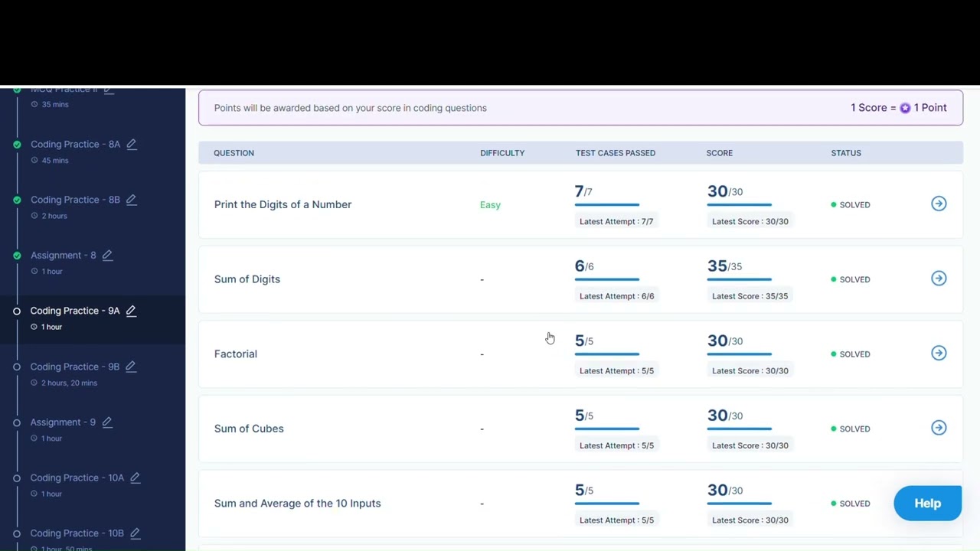Click empty status circle of Coding Practice - 9B
This screenshot has height=551, width=980.
[x=17, y=367]
